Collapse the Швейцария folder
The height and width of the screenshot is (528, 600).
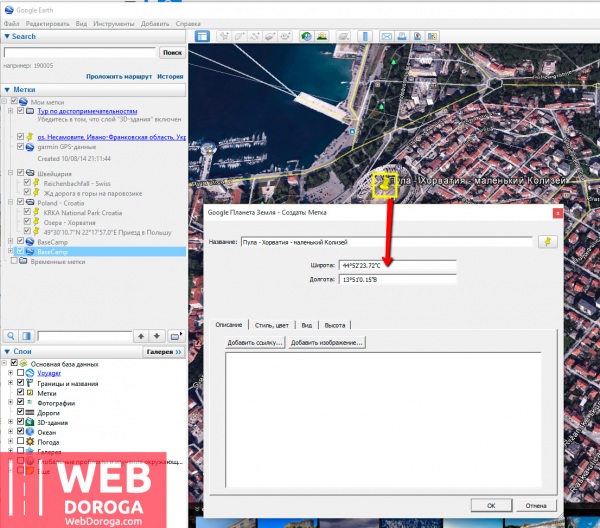[11, 173]
